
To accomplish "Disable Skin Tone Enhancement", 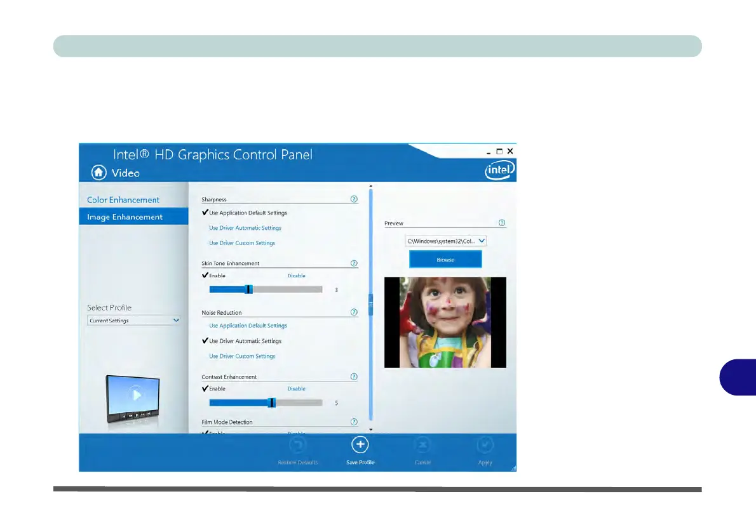I will click(x=297, y=276).
